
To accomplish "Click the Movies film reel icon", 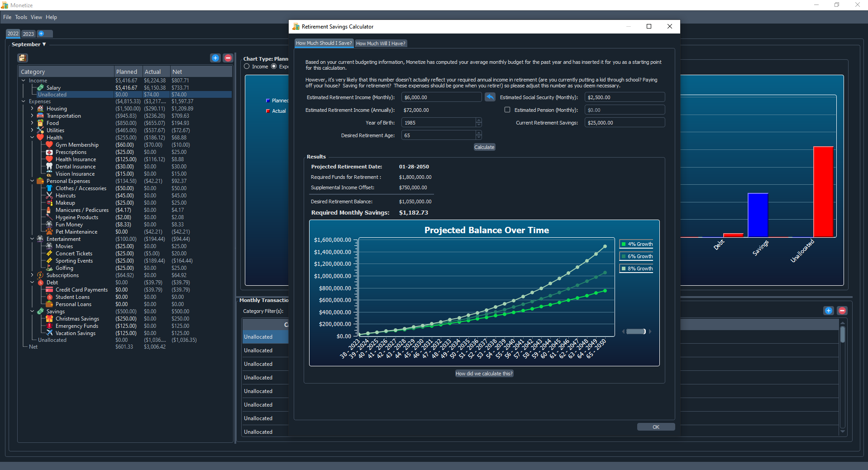I will click(49, 246).
